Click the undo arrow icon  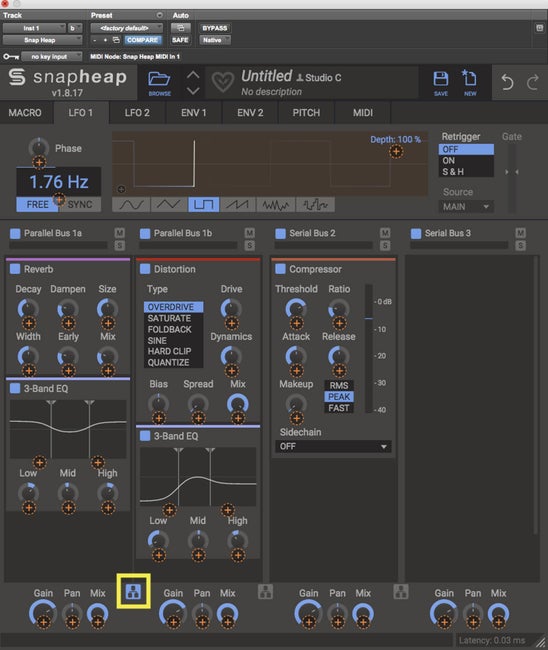(507, 82)
